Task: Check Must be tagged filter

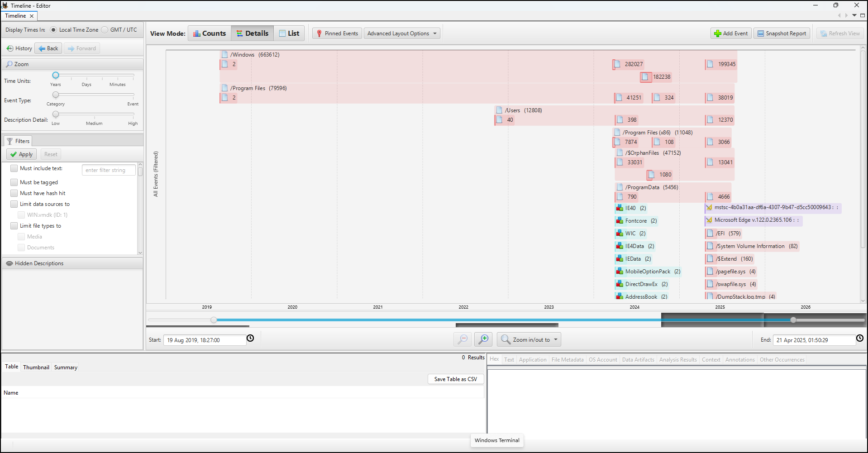Action: [x=14, y=182]
